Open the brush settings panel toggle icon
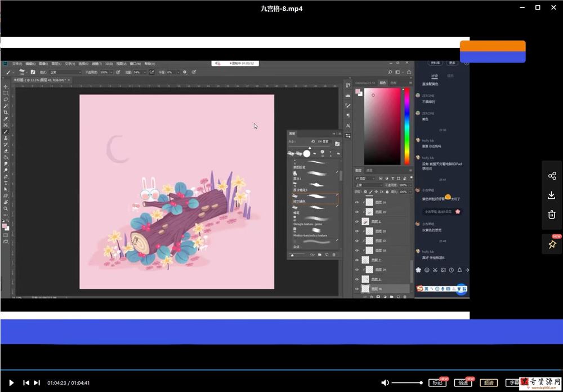This screenshot has width=563, height=392. pyautogui.click(x=33, y=72)
